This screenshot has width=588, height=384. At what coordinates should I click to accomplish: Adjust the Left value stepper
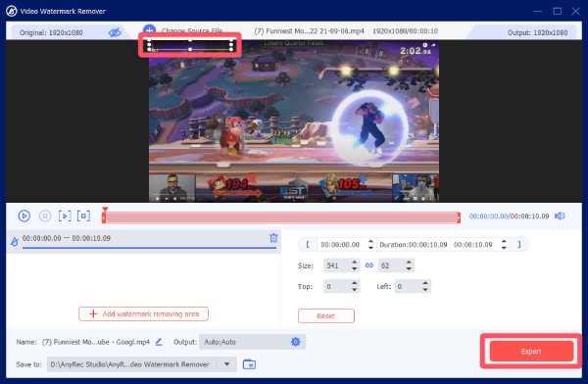tap(425, 286)
